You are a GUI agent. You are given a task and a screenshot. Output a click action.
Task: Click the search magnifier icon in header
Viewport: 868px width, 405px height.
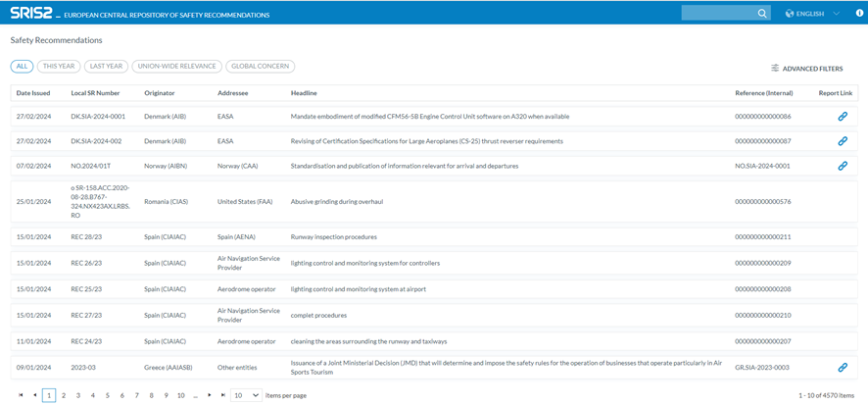tap(762, 14)
